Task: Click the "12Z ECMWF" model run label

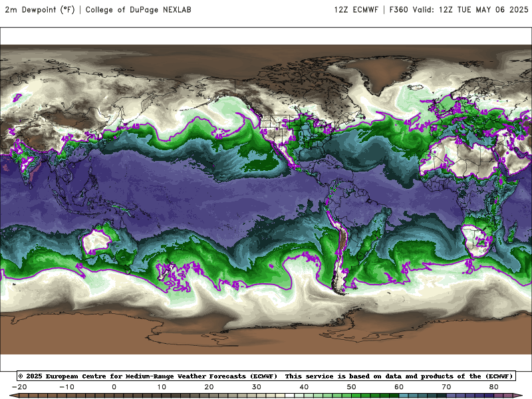Action: pyautogui.click(x=356, y=9)
